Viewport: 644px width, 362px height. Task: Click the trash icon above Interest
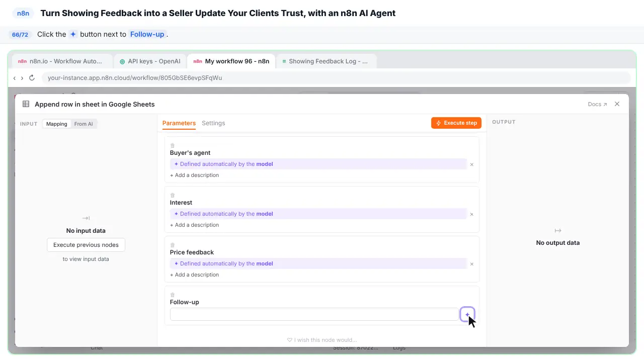(x=173, y=196)
